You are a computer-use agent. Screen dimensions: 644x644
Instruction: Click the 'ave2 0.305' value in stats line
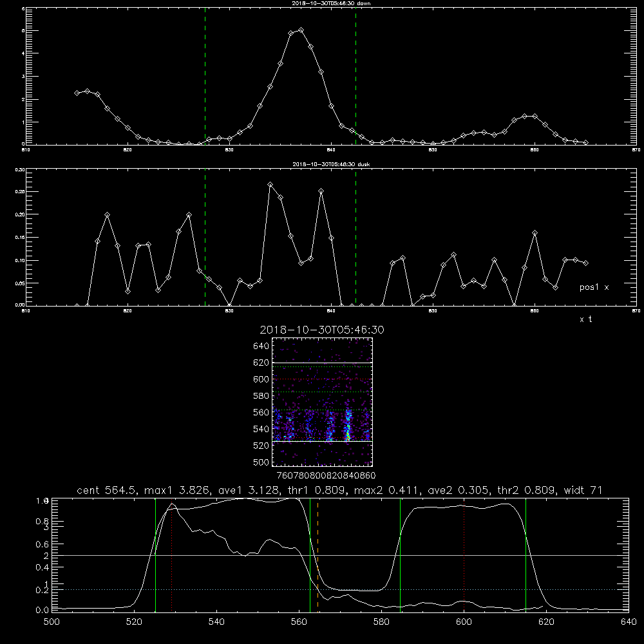[x=459, y=490]
